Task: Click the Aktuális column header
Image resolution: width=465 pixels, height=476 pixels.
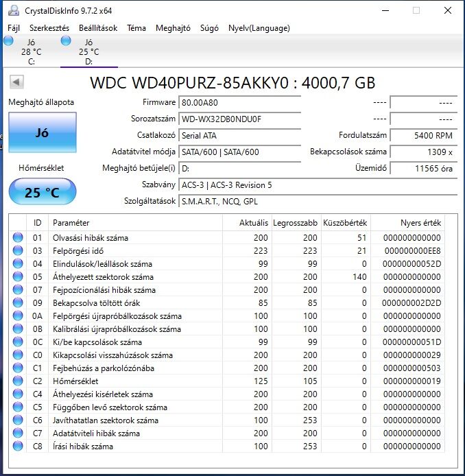Action: [x=247, y=223]
